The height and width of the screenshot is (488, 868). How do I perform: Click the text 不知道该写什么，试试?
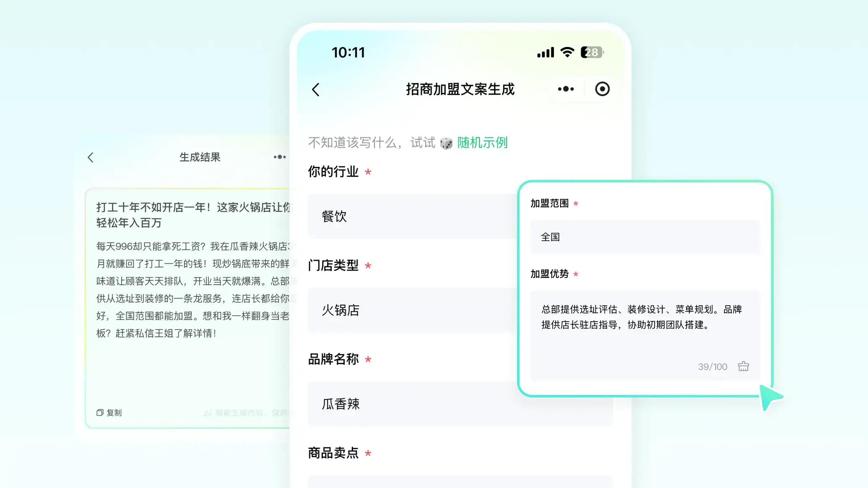click(x=372, y=143)
